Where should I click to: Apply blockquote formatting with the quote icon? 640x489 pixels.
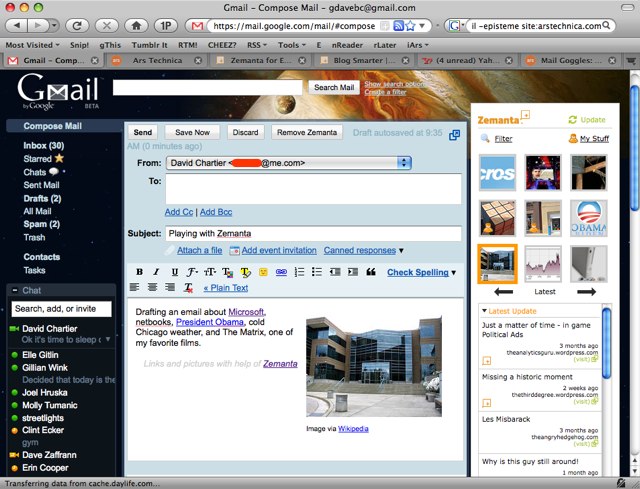371,272
